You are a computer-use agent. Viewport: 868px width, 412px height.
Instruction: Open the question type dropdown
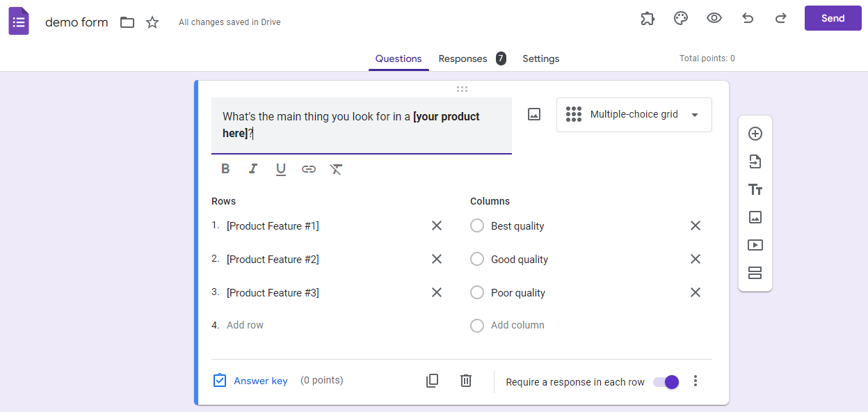click(634, 114)
